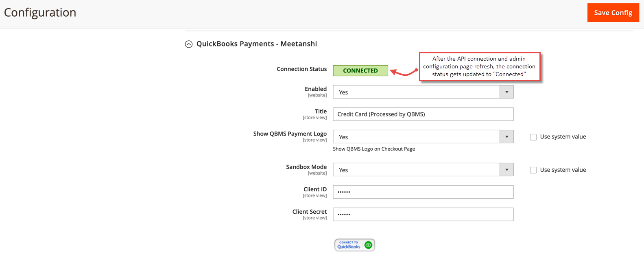Viewport: 644px width, 254px height.
Task: Click the Title input field
Action: pyautogui.click(x=423, y=114)
